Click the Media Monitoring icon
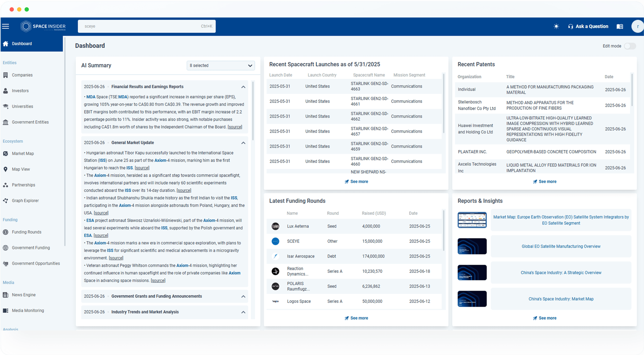The width and height of the screenshot is (644, 355). click(x=6, y=310)
